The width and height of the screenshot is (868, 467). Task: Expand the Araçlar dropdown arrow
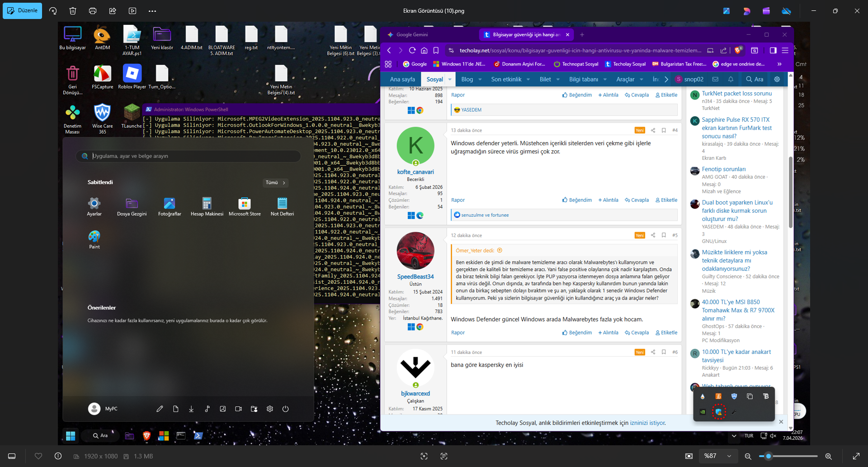click(642, 79)
